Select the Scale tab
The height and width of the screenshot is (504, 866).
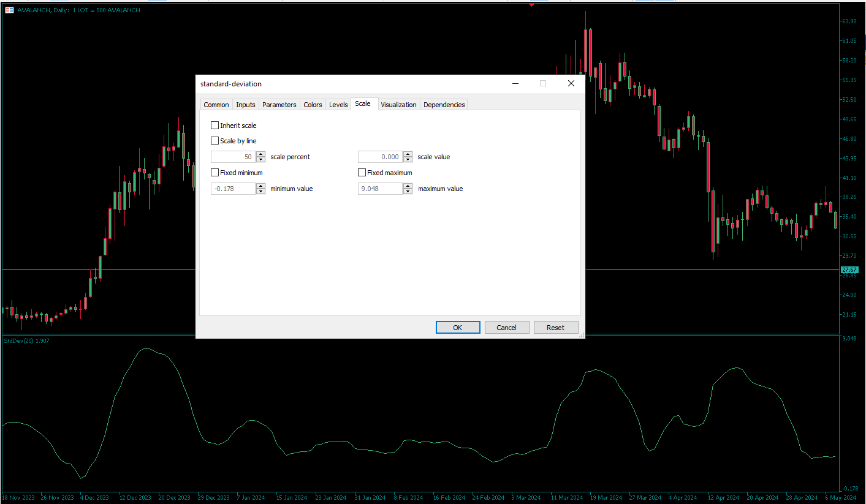tap(363, 104)
